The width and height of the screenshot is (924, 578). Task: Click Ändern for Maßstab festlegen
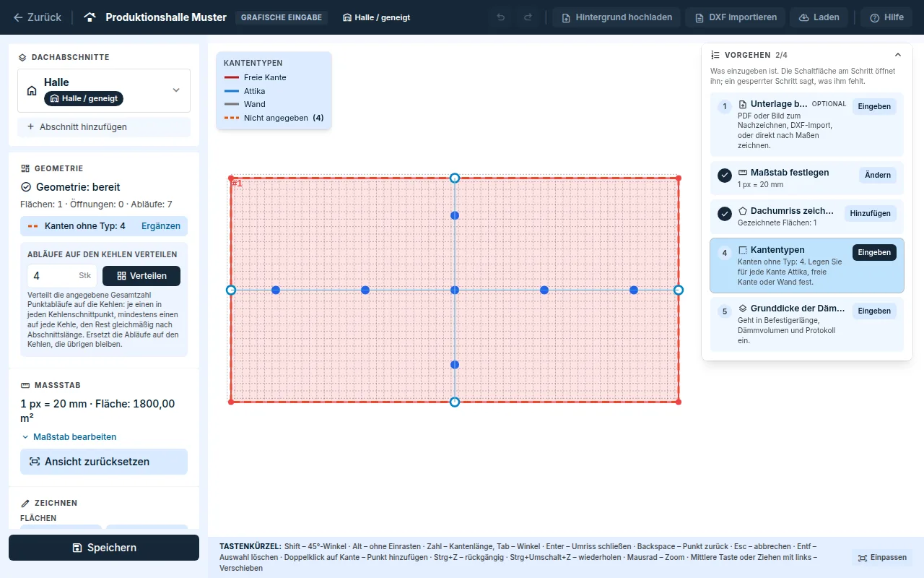coord(878,175)
